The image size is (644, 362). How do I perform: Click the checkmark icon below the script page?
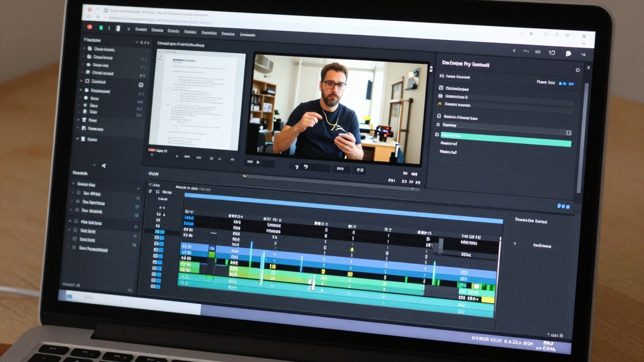coord(220,159)
